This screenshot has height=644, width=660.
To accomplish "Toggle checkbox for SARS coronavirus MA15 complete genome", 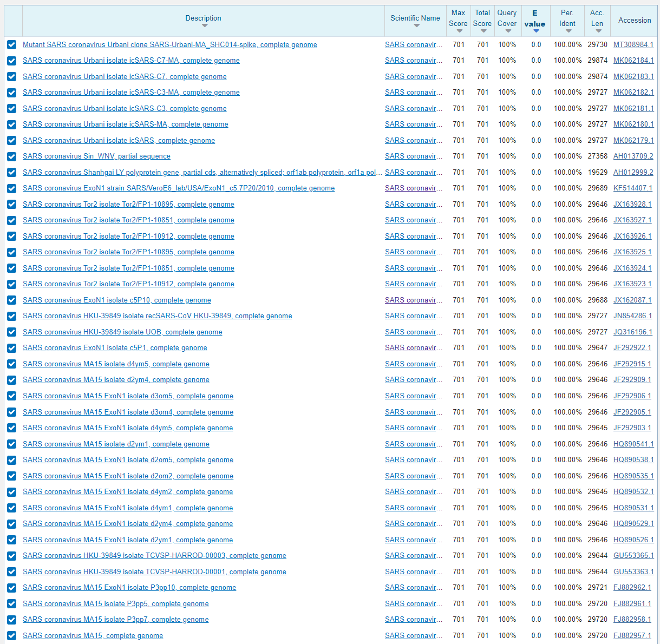I will tap(12, 636).
